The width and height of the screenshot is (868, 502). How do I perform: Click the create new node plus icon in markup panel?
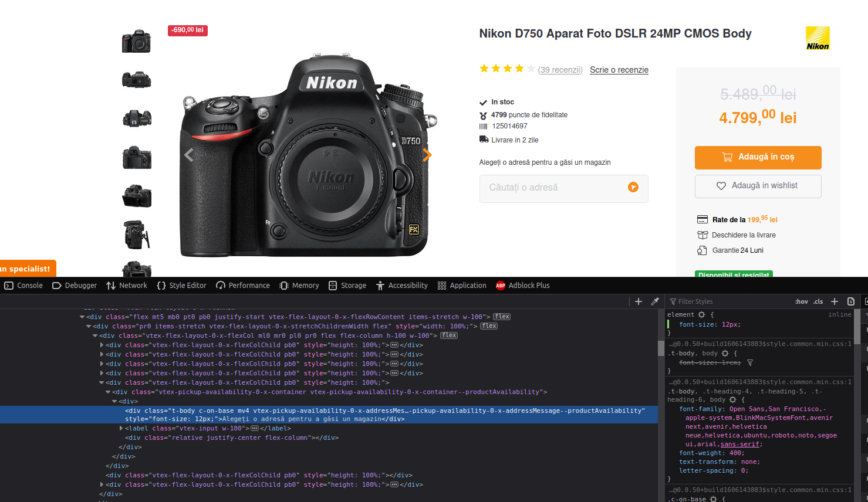(639, 301)
